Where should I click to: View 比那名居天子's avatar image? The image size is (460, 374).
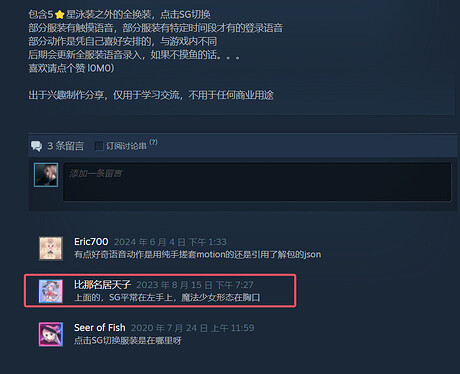click(51, 291)
